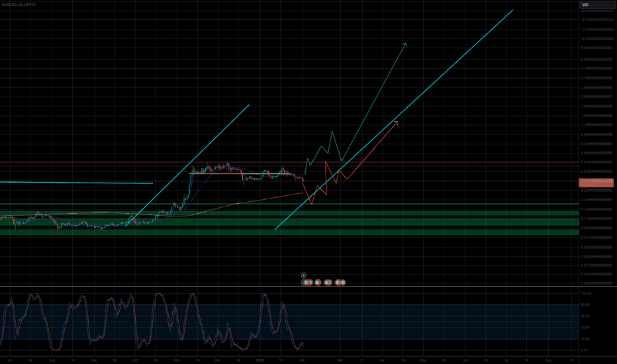Image resolution: width=617 pixels, height=364 pixels.
Task: Select the green projected arrow path drawing
Action: click(x=373, y=103)
